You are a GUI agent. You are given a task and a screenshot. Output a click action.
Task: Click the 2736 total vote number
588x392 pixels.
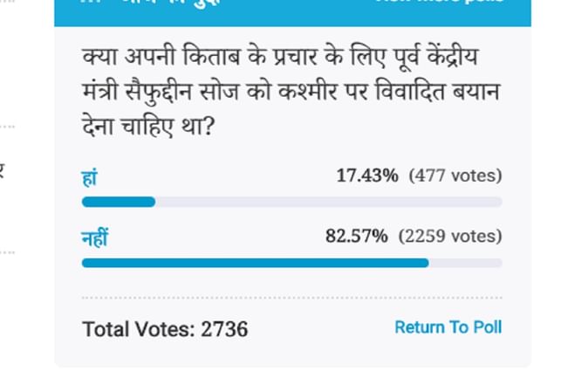pyautogui.click(x=224, y=329)
